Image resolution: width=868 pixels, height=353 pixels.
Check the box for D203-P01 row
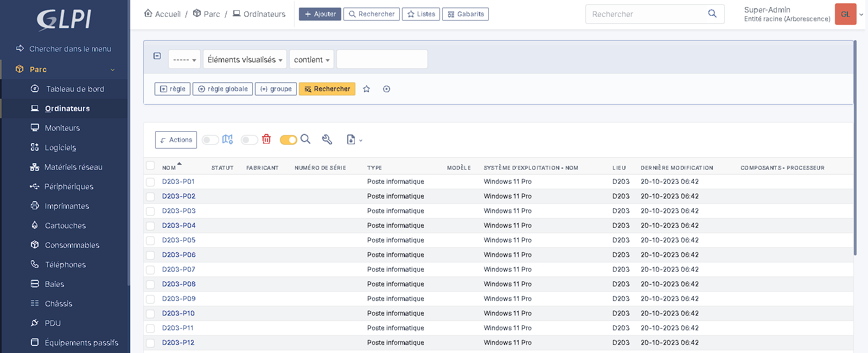click(x=150, y=182)
